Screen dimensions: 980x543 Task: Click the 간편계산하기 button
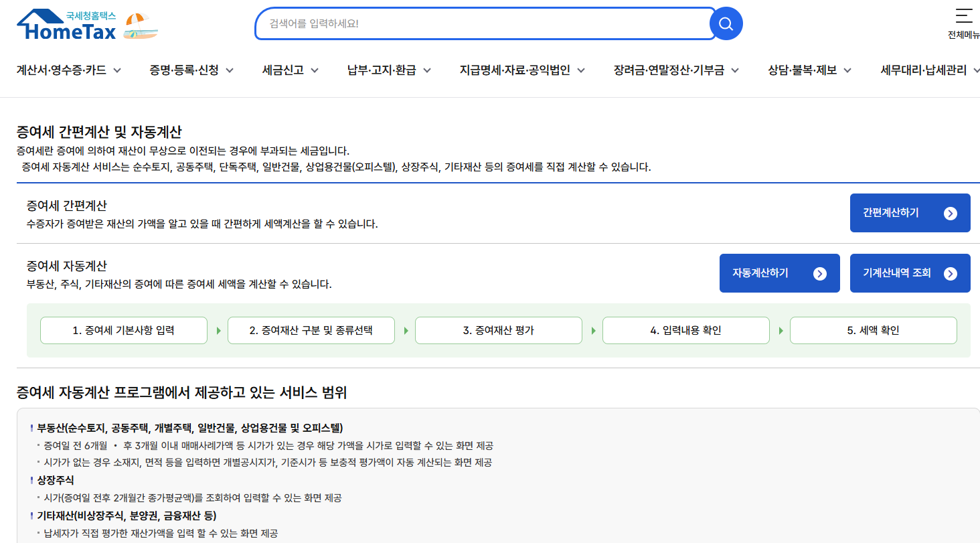coord(910,212)
